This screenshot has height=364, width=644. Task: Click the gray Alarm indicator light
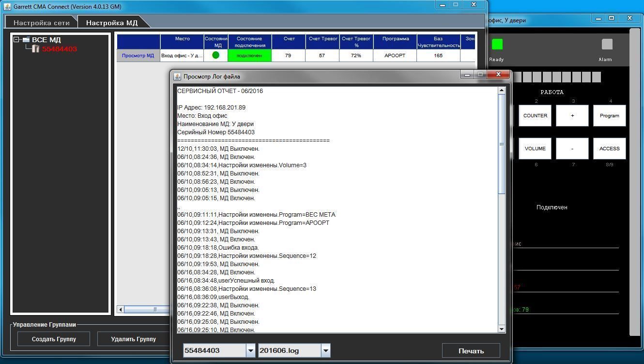tap(607, 45)
